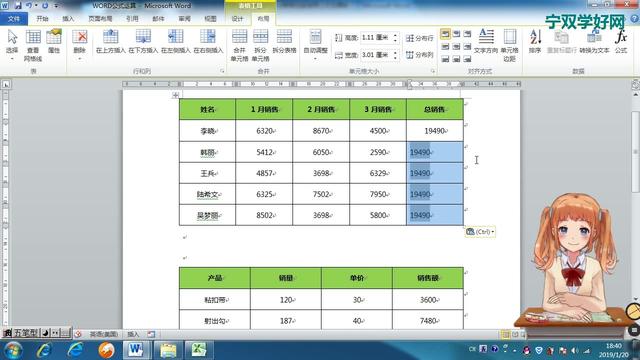Click the Redo icon in quick access toolbar
Image resolution: width=640 pixels, height=360 pixels.
pos(45,6)
